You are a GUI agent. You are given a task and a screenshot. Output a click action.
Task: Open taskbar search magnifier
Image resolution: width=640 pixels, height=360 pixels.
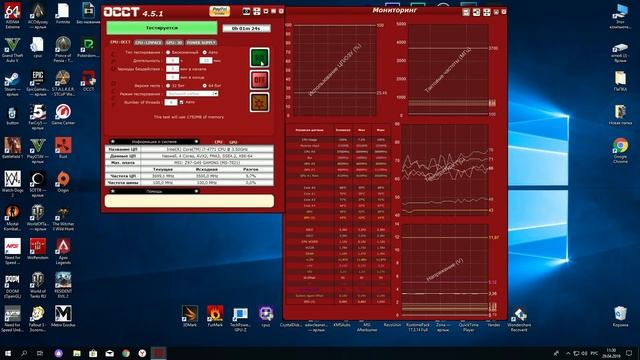pyautogui.click(x=24, y=353)
